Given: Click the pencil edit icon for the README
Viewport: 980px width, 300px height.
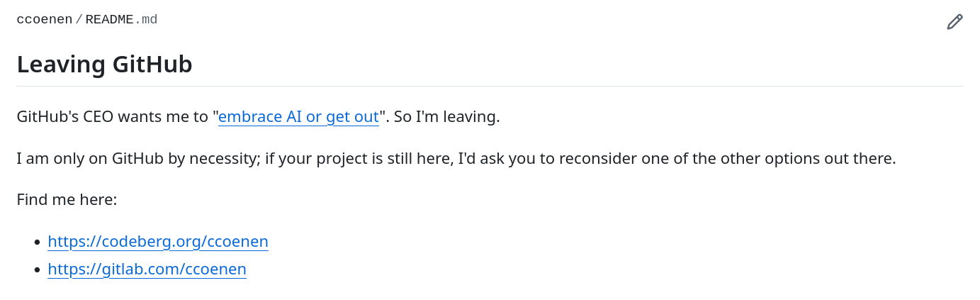Looking at the screenshot, I should (x=954, y=22).
